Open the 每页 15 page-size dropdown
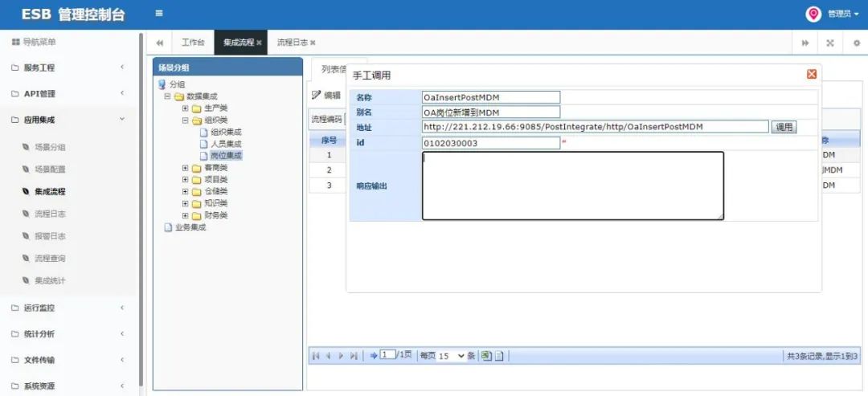 click(452, 356)
